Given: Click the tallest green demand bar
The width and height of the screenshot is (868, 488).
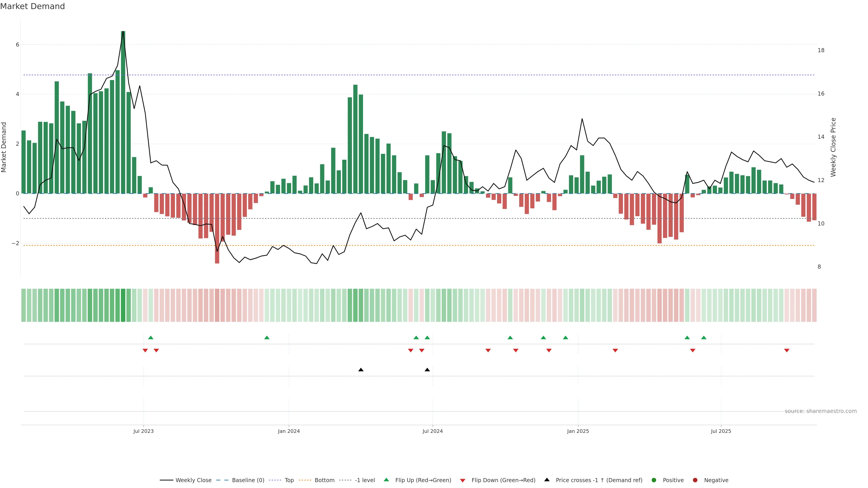Looking at the screenshot, I should tap(123, 112).
